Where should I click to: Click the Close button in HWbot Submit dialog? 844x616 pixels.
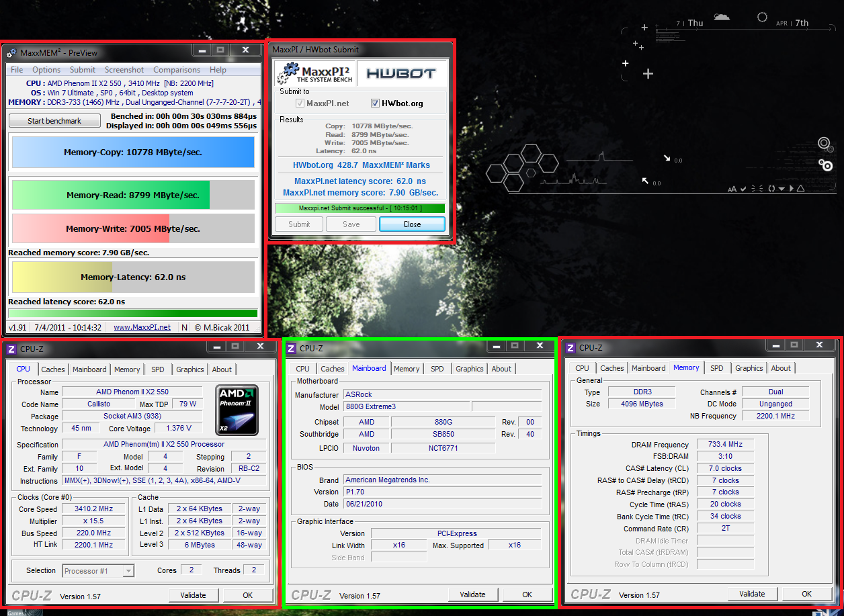[x=412, y=224]
